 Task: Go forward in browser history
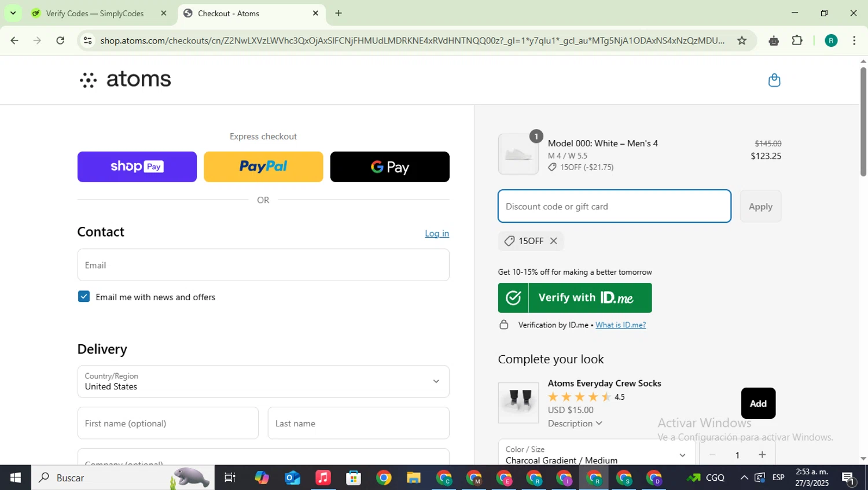pos(38,40)
